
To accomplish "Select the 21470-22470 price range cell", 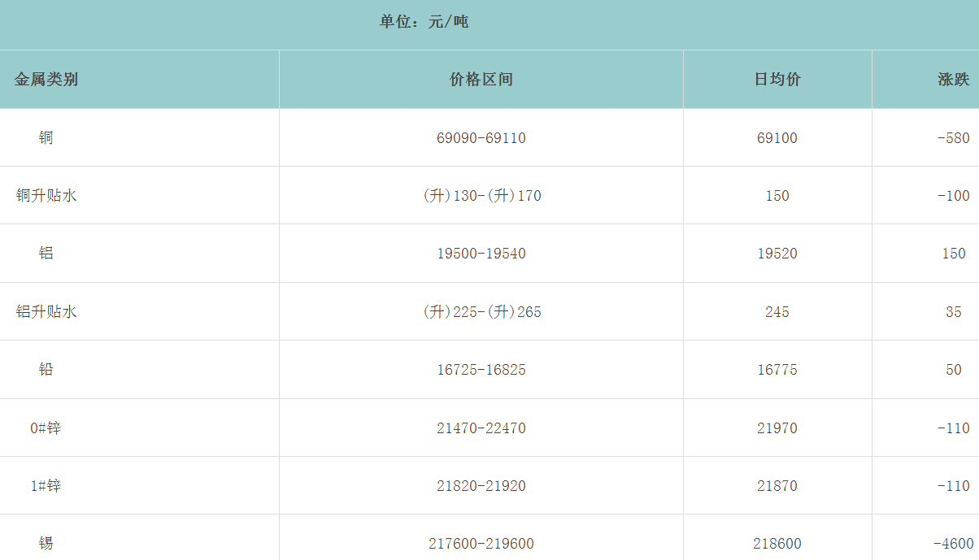I will point(481,428).
